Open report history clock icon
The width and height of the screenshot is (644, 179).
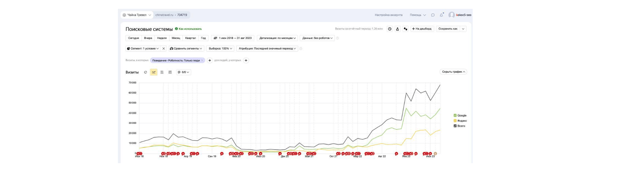(390, 29)
